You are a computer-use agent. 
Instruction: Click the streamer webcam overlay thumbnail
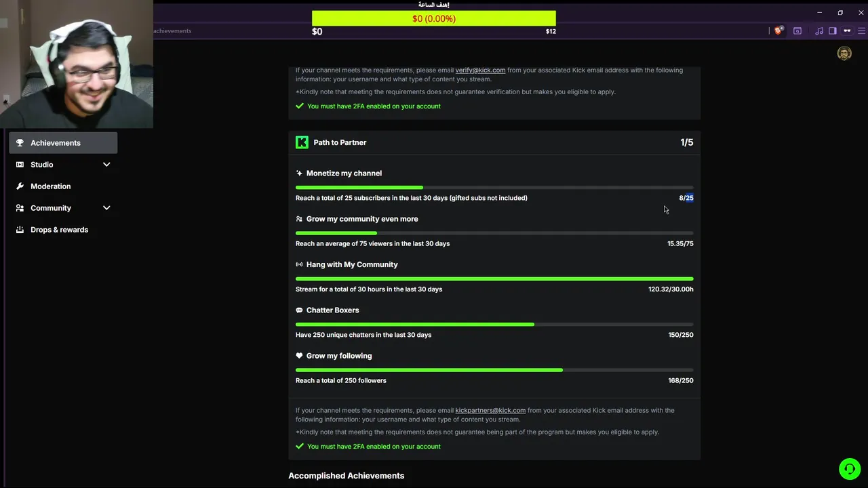click(x=77, y=64)
